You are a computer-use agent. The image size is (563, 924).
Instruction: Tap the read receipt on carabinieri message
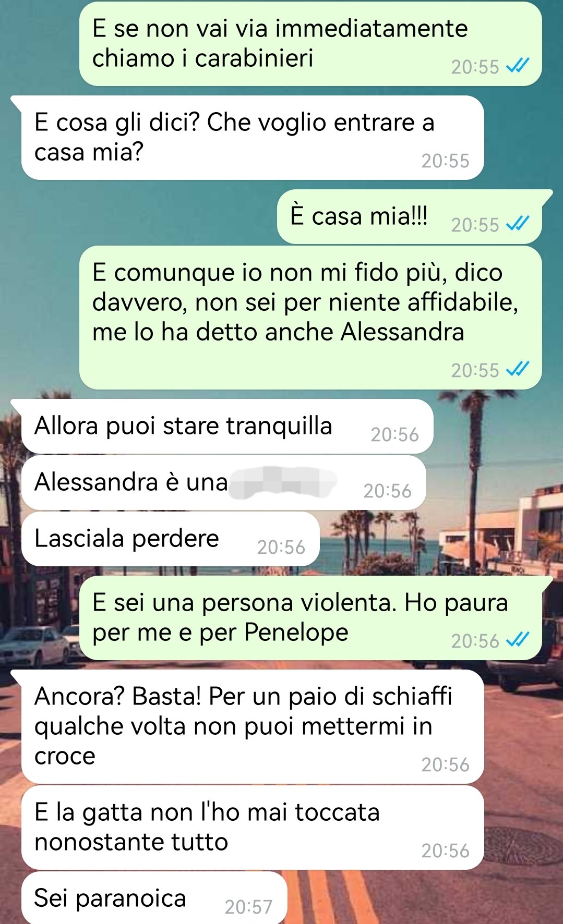[x=518, y=66]
